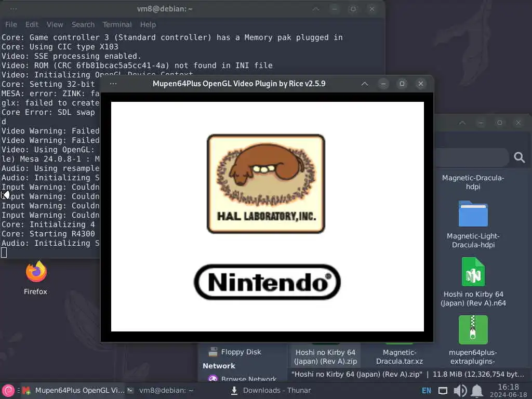Open the notifications bell icon

(477, 391)
